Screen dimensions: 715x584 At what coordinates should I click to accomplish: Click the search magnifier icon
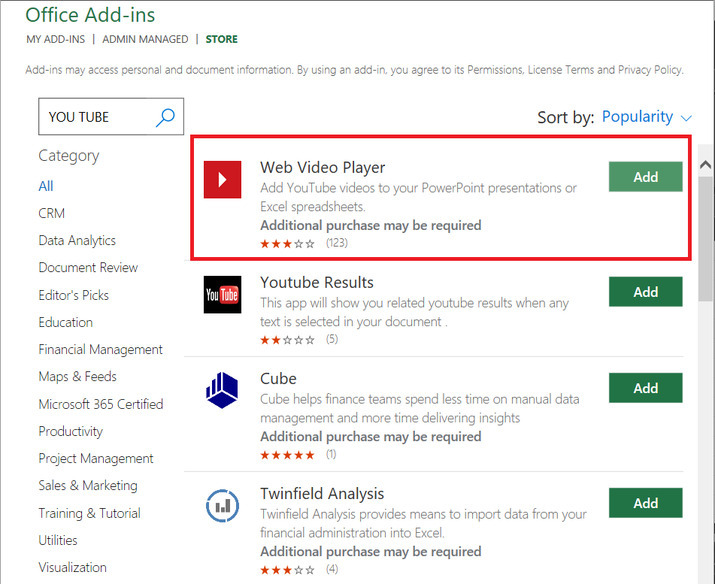166,117
